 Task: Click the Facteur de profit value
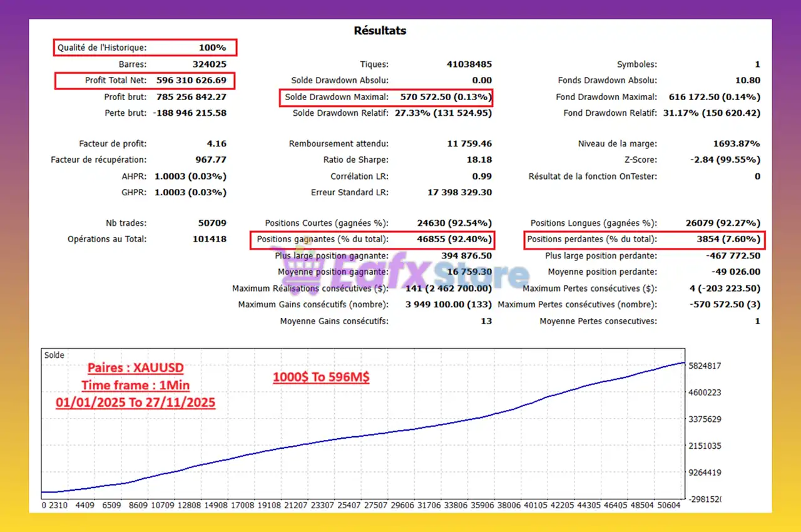(217, 143)
